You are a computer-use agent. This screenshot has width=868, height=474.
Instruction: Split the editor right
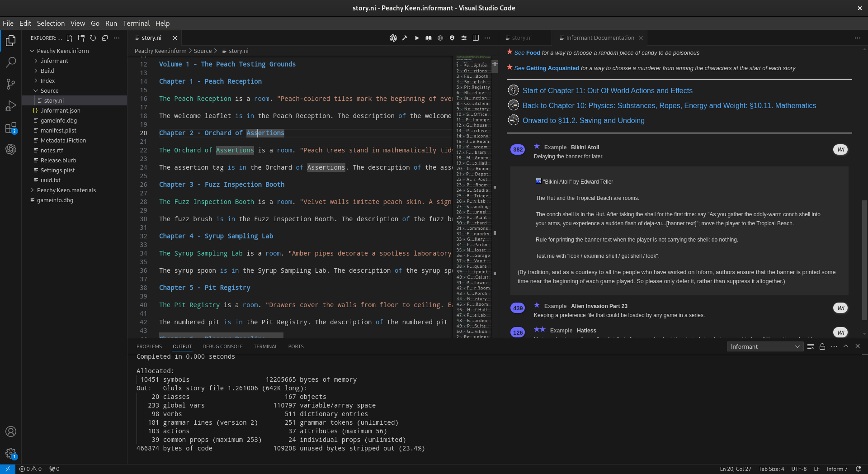pos(476,38)
